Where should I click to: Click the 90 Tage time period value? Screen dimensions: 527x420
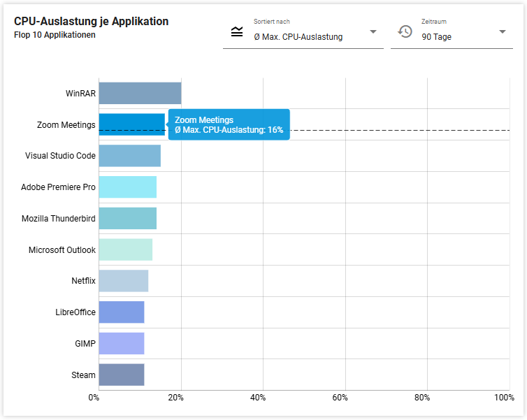(437, 37)
